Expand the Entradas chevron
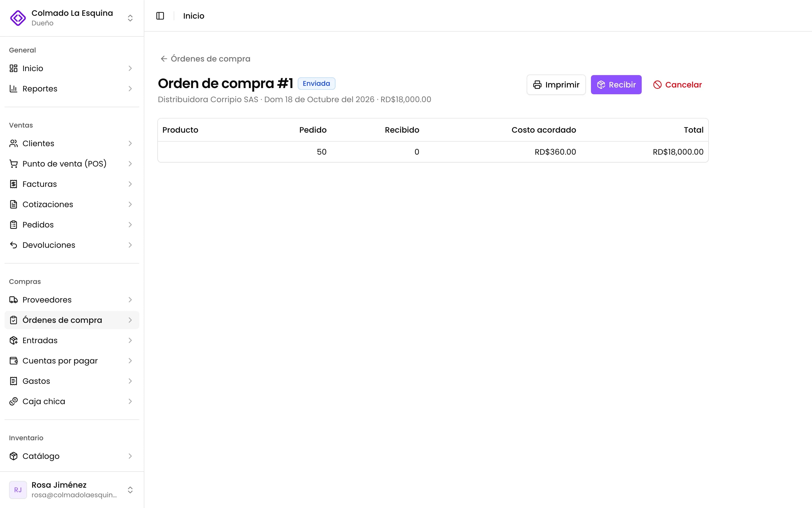The image size is (812, 508). point(130,340)
